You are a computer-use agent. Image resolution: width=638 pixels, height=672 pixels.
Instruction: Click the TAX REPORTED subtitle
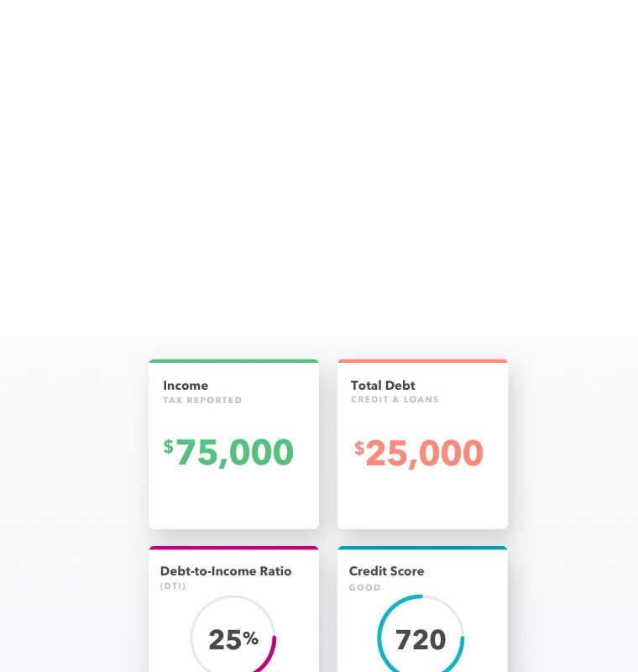(202, 401)
